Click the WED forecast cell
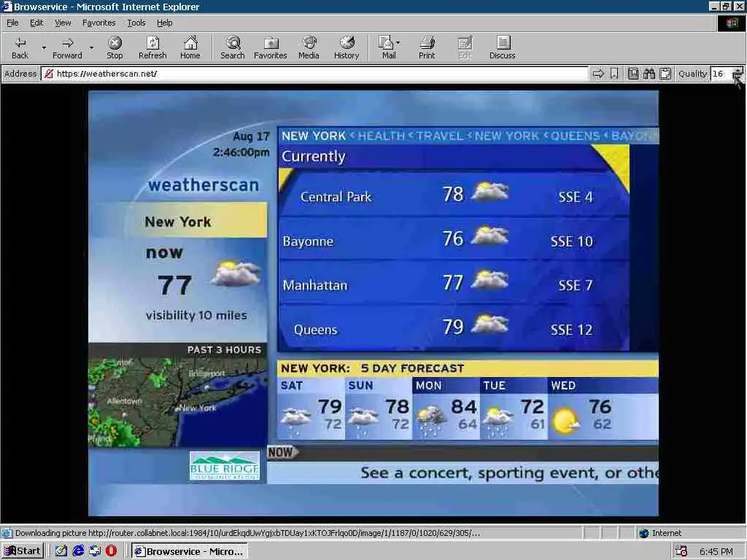The image size is (747, 560). click(603, 409)
